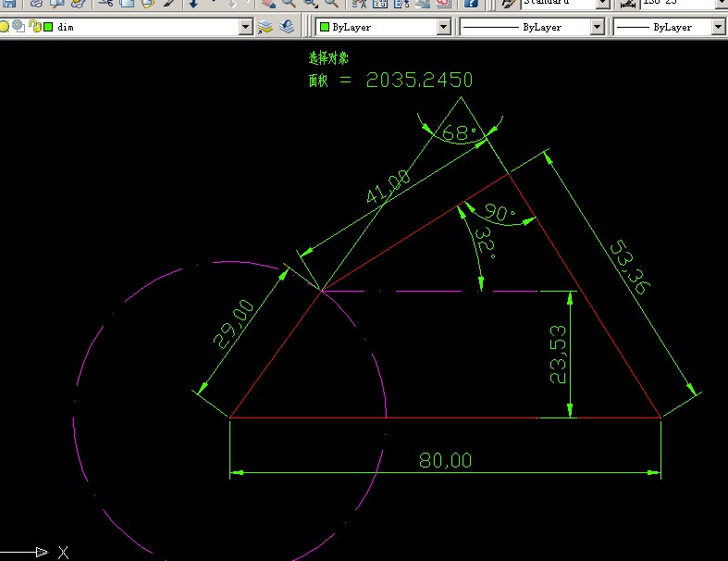Expand the Standard text style dropdown
Screen dimensions: 728x561
tap(603, 4)
